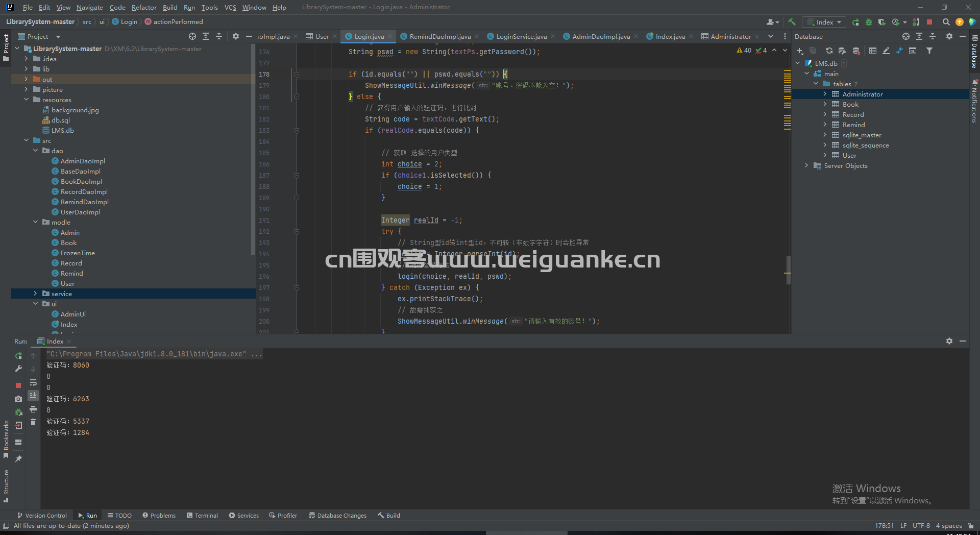Viewport: 980px width, 535px height.
Task: Open the VCS menu
Action: [x=230, y=7]
